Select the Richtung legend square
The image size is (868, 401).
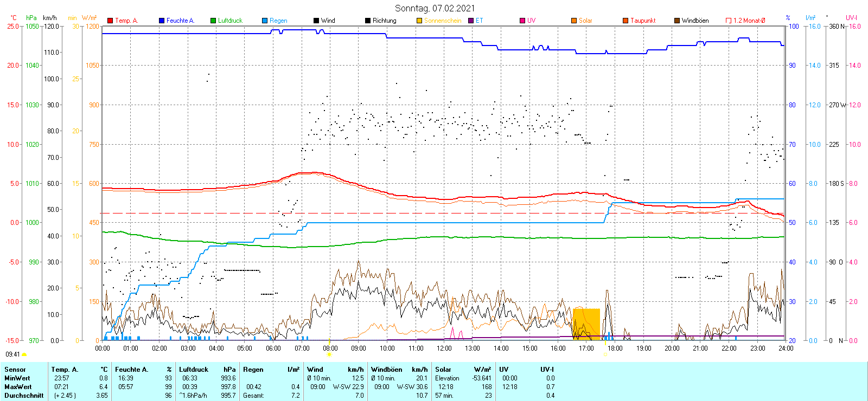click(x=368, y=21)
